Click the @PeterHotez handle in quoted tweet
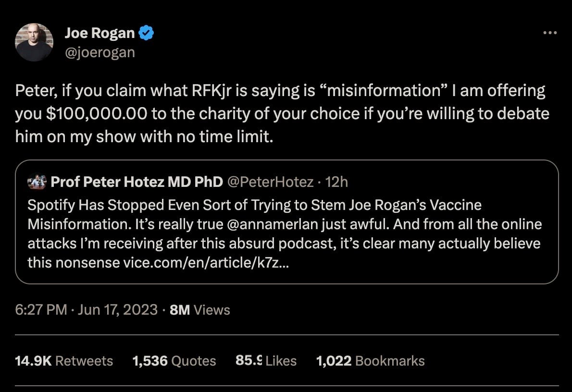The height and width of the screenshot is (392, 572). (x=271, y=182)
